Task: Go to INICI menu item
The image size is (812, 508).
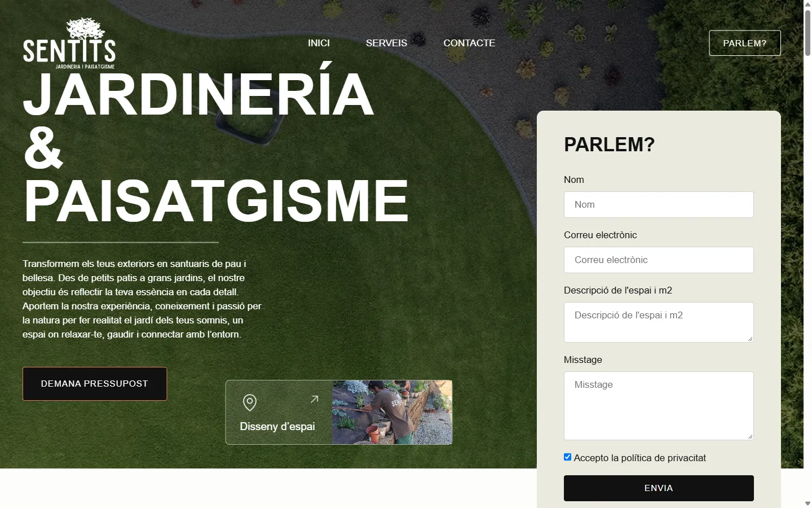Action: coord(319,43)
